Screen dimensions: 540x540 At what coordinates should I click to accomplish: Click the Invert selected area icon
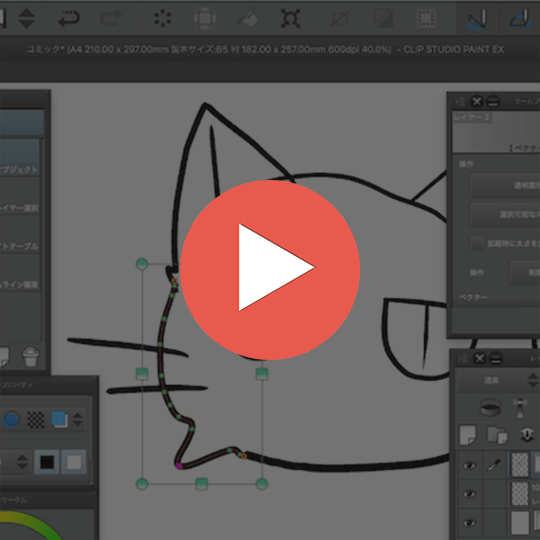(x=383, y=18)
